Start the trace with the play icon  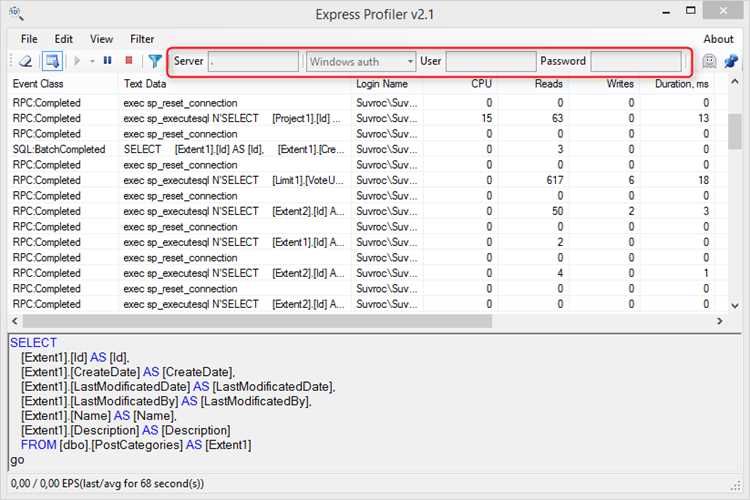[77, 61]
